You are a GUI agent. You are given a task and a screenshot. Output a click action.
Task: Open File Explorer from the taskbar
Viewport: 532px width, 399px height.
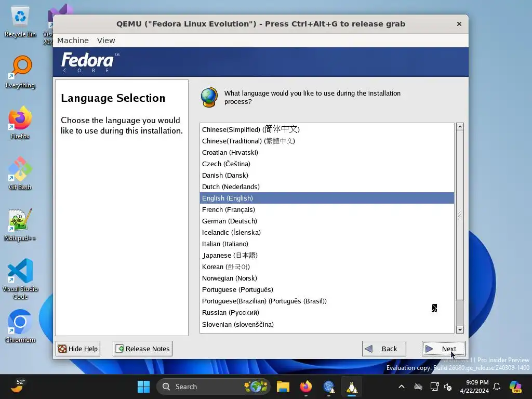pyautogui.click(x=283, y=387)
